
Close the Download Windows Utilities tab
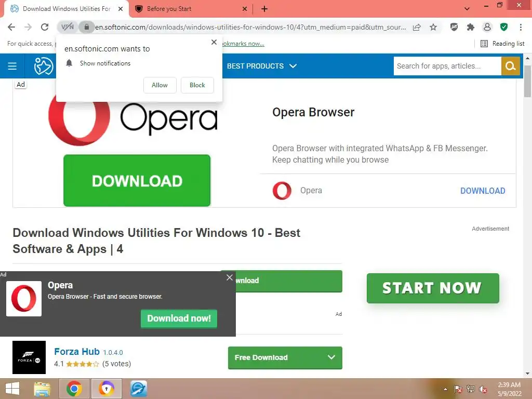pyautogui.click(x=121, y=9)
